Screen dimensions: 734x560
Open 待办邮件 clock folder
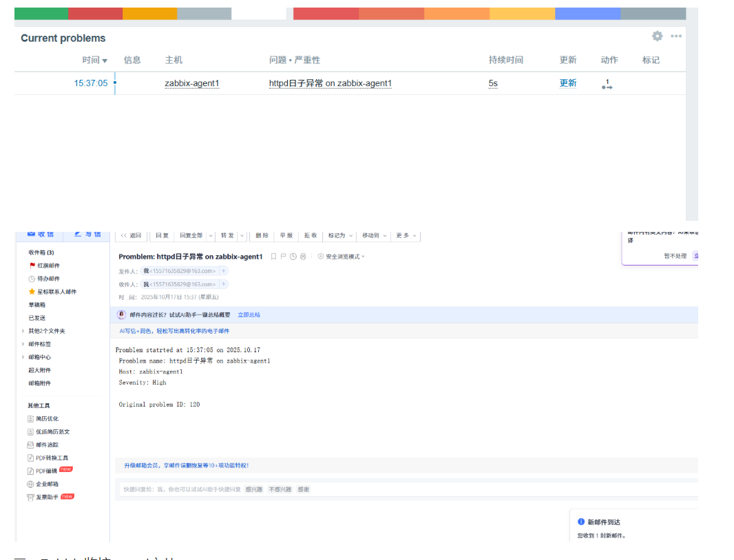coord(45,279)
